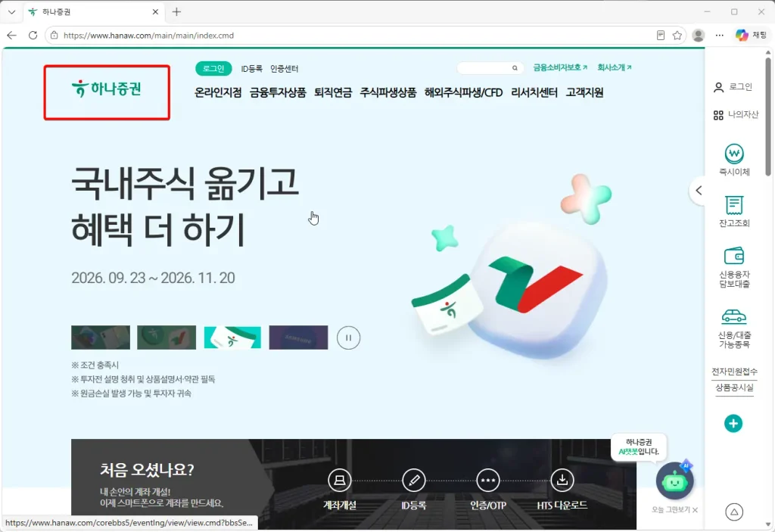Open the 주식파생상품 menu
Image resolution: width=775 pixels, height=532 pixels.
(x=388, y=92)
